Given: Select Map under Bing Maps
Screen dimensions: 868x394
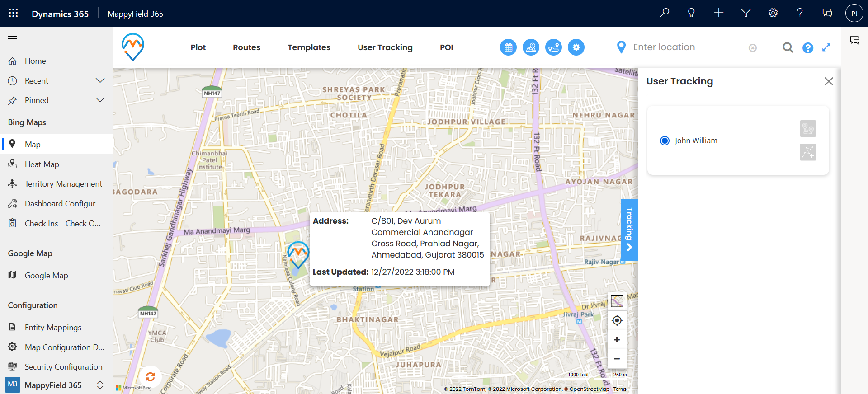Looking at the screenshot, I should 56,144.
